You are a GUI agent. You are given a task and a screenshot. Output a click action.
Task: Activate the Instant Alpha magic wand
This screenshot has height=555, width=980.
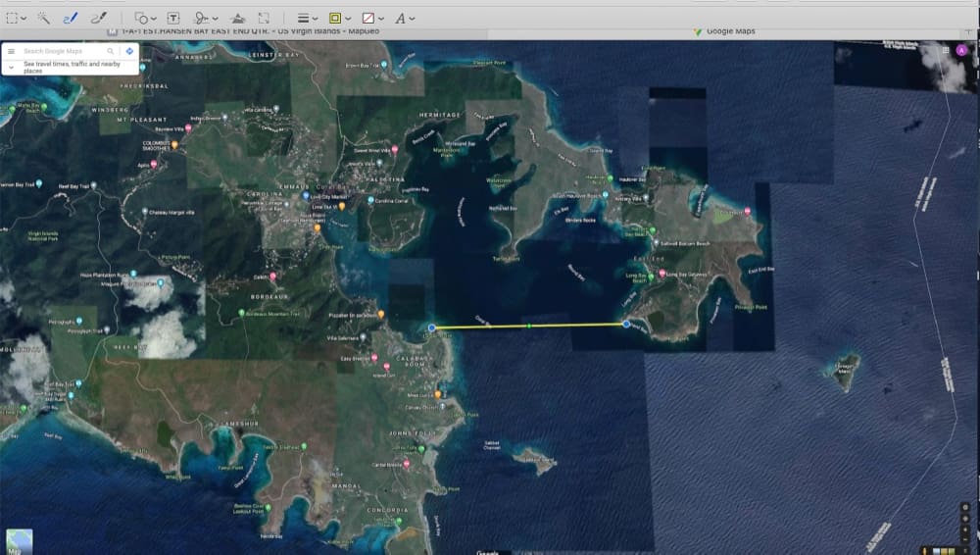click(43, 19)
